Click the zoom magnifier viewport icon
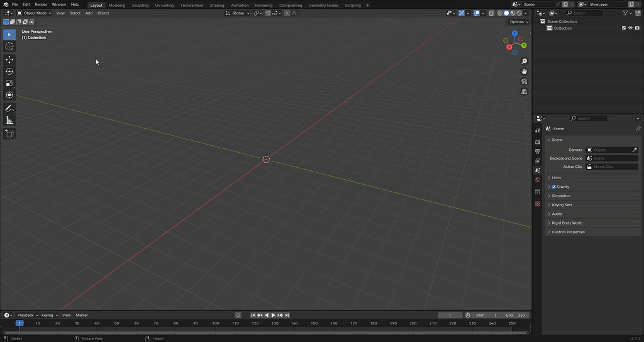This screenshot has height=342, width=644. 524,61
